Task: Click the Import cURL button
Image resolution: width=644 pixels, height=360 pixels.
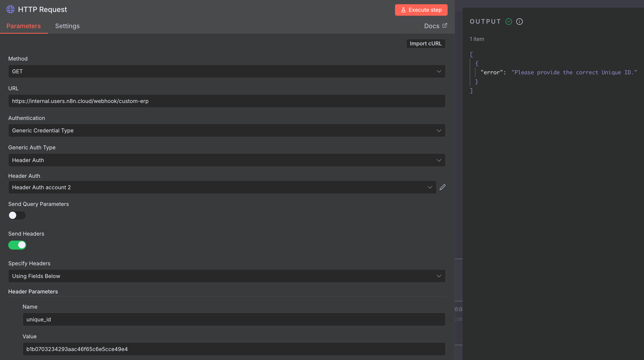Action: coord(425,43)
